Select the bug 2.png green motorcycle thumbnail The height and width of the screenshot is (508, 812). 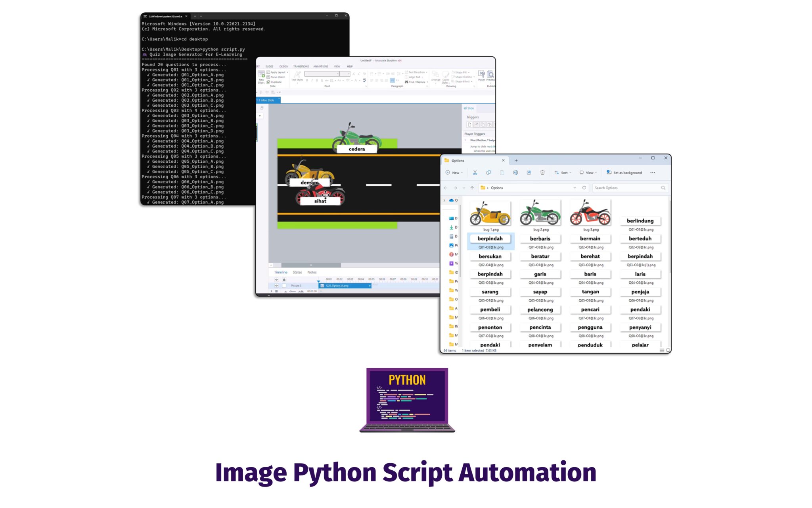pos(540,213)
